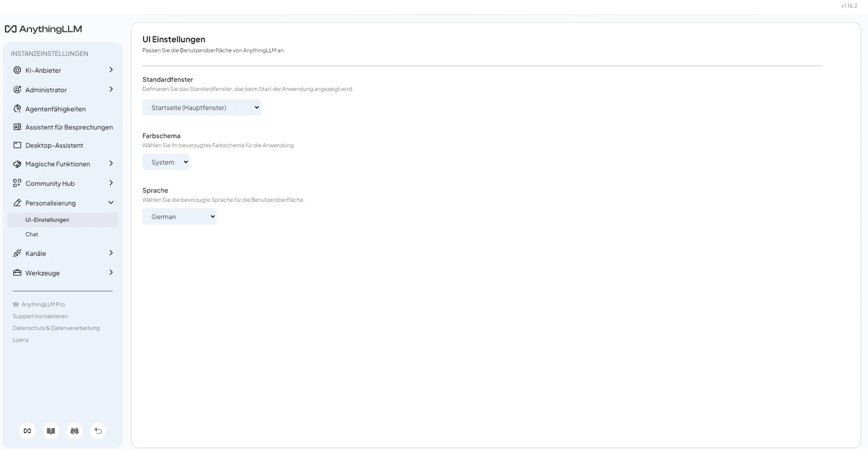Click the Lizenz link
Image resolution: width=868 pixels, height=449 pixels.
[x=20, y=340]
